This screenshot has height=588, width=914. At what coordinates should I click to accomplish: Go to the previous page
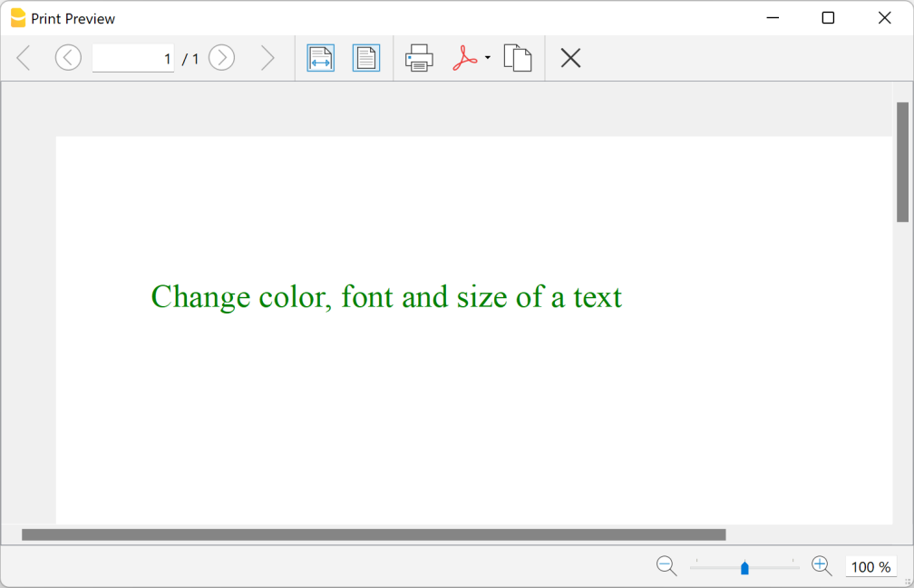click(68, 57)
